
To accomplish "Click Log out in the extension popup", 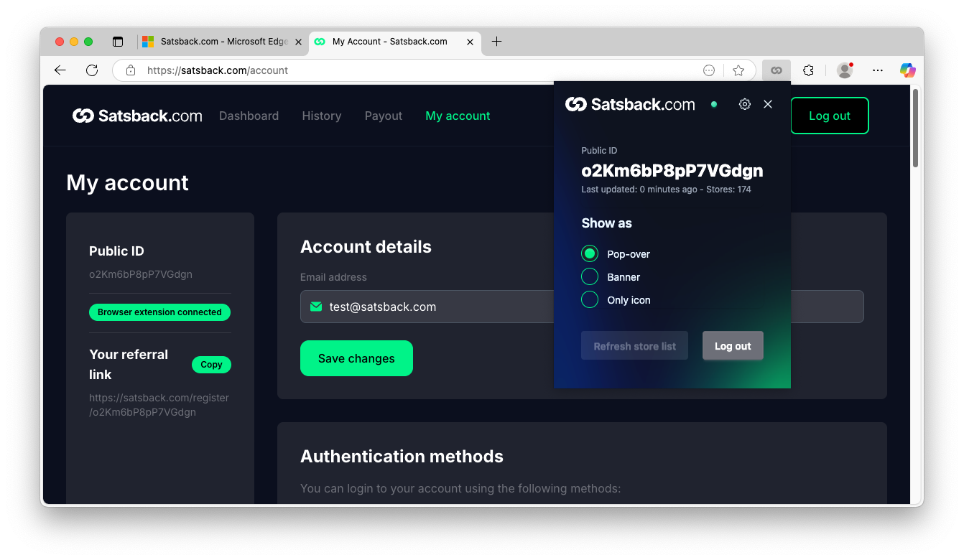I will click(x=733, y=345).
